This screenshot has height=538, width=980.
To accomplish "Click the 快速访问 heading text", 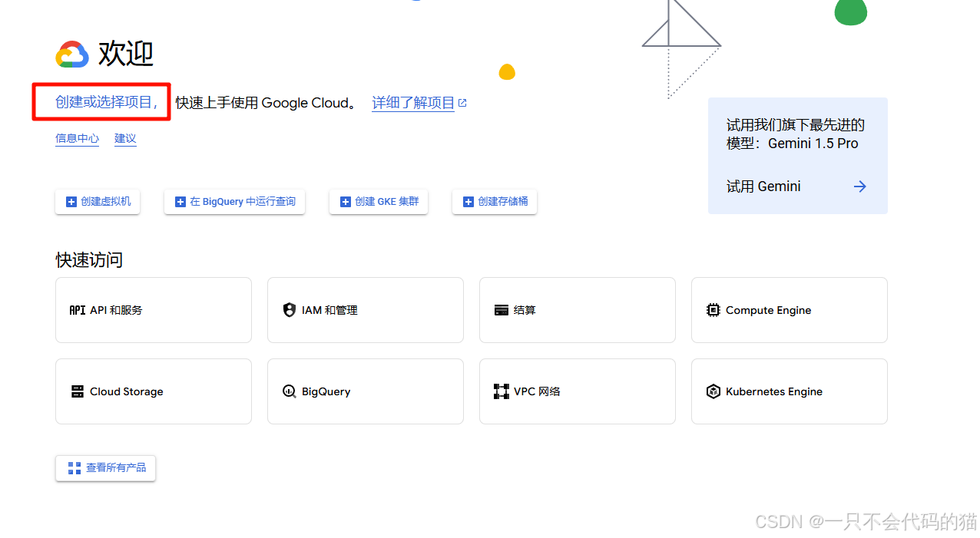I will pyautogui.click(x=89, y=260).
